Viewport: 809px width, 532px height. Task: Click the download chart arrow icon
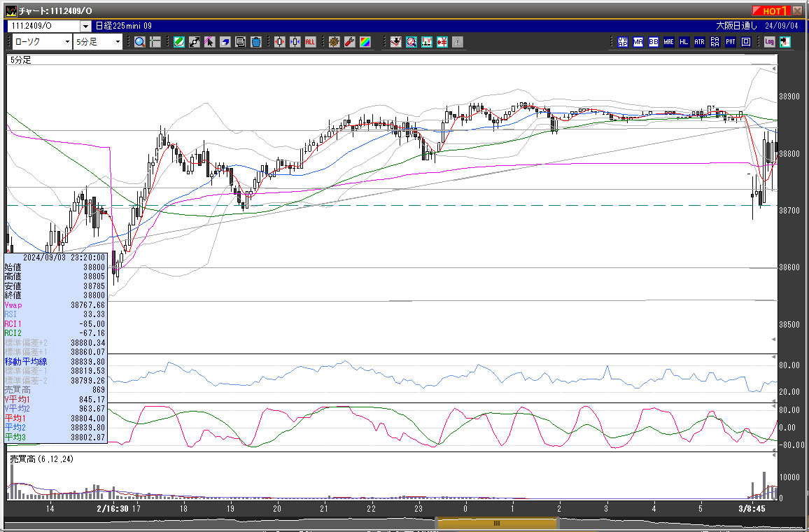click(395, 42)
